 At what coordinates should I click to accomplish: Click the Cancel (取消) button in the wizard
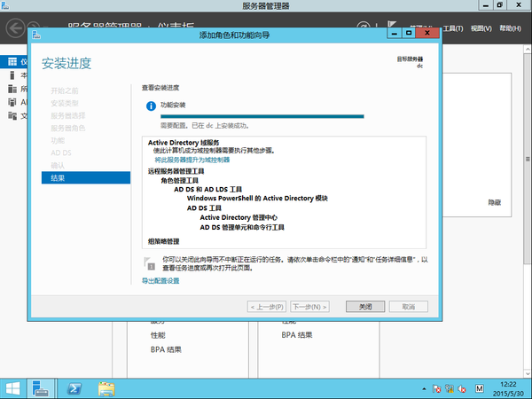coord(409,307)
